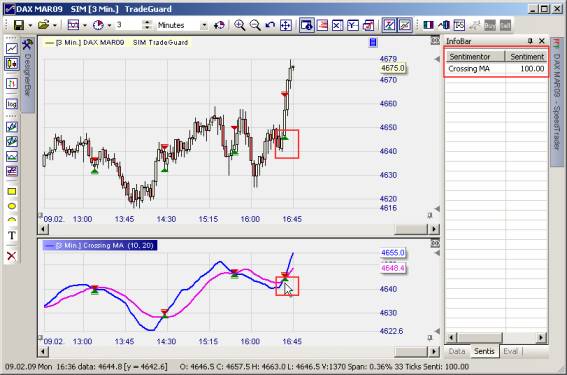The image size is (567, 375).
Task: Select the log scale tool
Action: pos(12,104)
